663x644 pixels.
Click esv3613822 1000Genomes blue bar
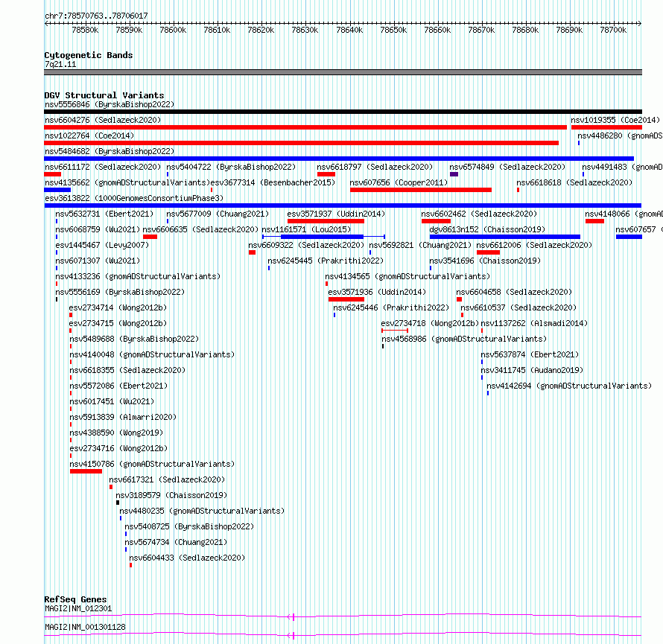pos(343,205)
